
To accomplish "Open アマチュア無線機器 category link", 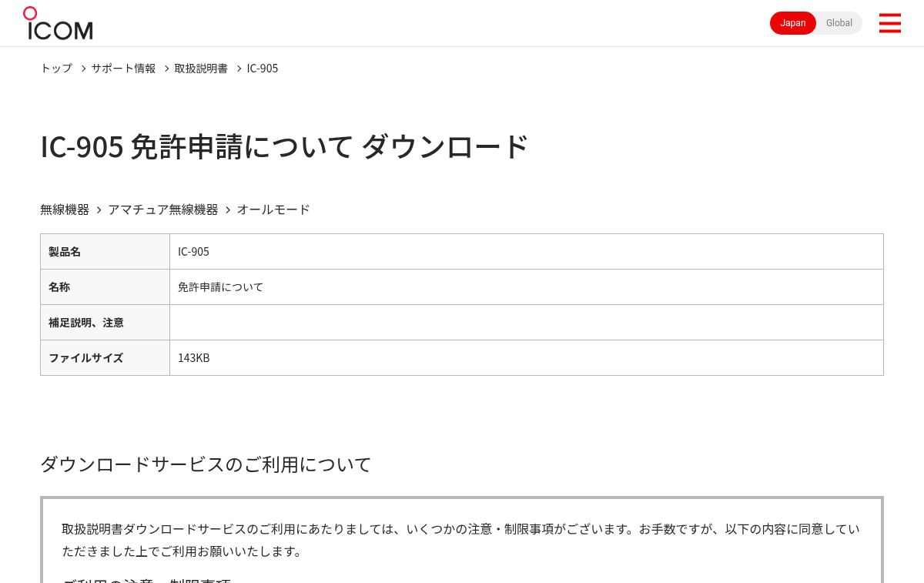I will (x=163, y=209).
